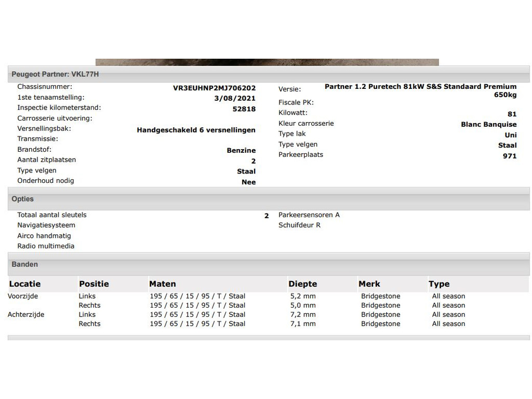Click the Schuifdeur R option
Screen dimensions: 532x399
[299, 225]
